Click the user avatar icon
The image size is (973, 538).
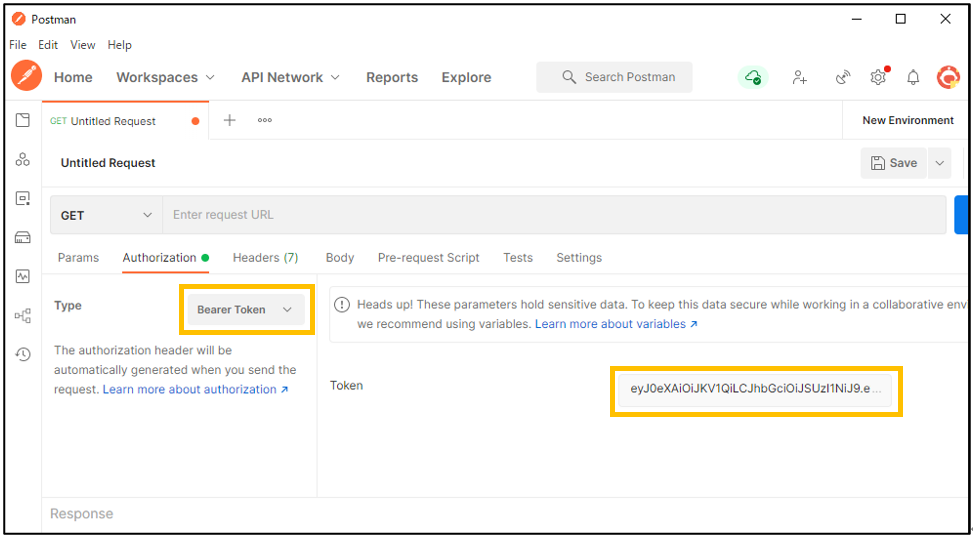click(948, 77)
